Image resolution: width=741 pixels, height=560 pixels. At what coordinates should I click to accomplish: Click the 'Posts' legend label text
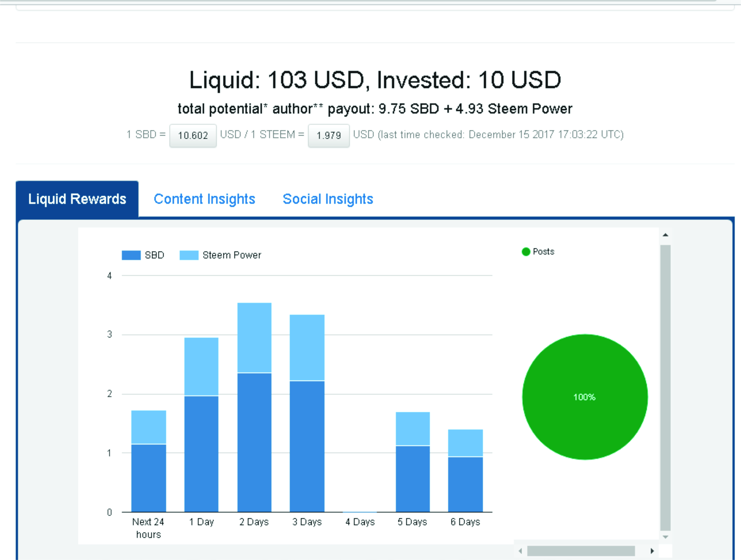544,252
